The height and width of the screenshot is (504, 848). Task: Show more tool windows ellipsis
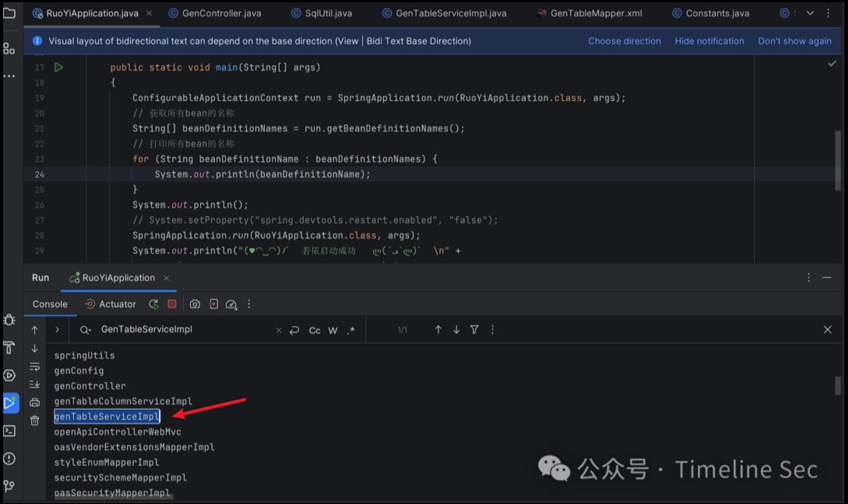click(9, 76)
